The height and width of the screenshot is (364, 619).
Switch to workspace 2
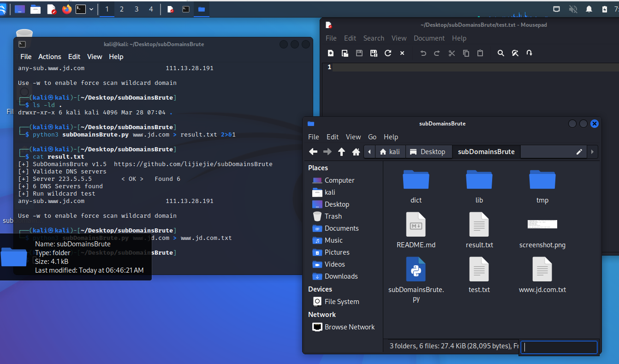(122, 9)
